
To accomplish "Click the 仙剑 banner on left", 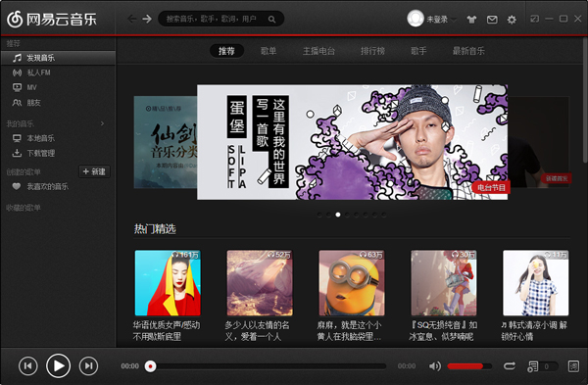I will (x=166, y=142).
